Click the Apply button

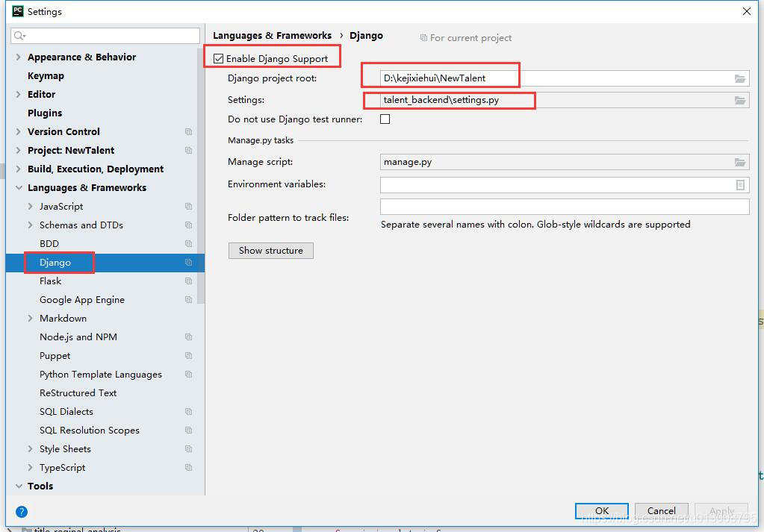click(x=720, y=511)
